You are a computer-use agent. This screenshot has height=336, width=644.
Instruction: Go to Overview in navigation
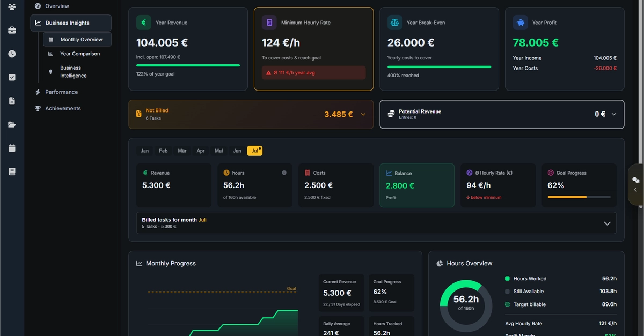tap(57, 6)
